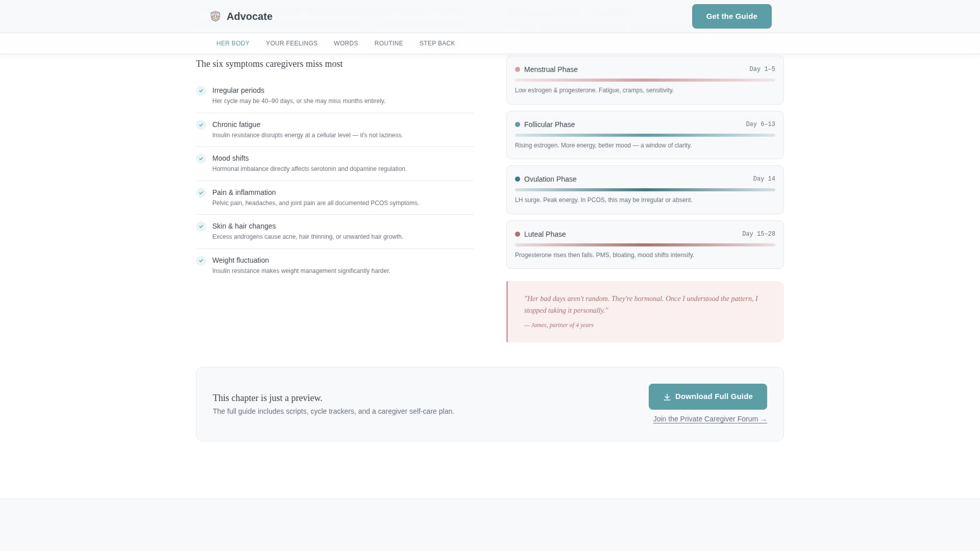
Task: Click check icon beside Weight fluctuation
Action: pos(201,261)
